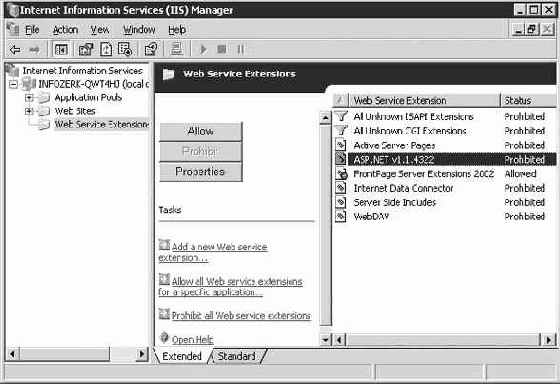Click the Active Server Pages row icon

pos(341,145)
